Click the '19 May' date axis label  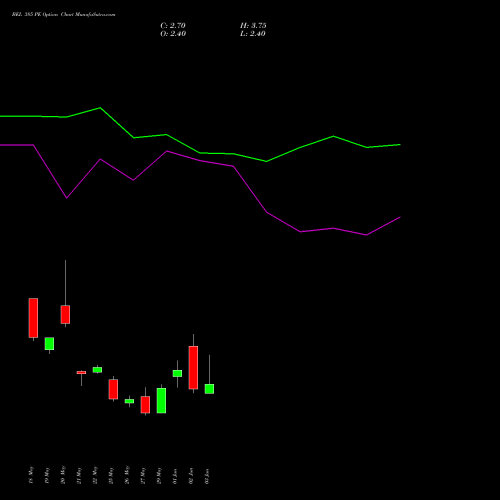pos(47,475)
